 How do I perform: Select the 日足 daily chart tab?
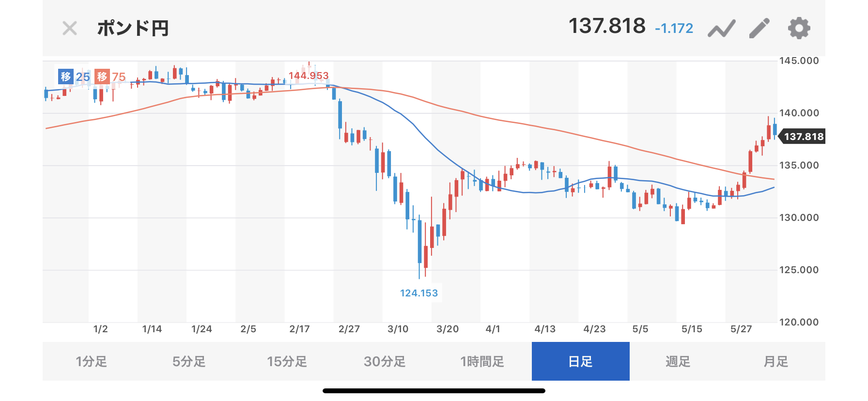coord(580,361)
